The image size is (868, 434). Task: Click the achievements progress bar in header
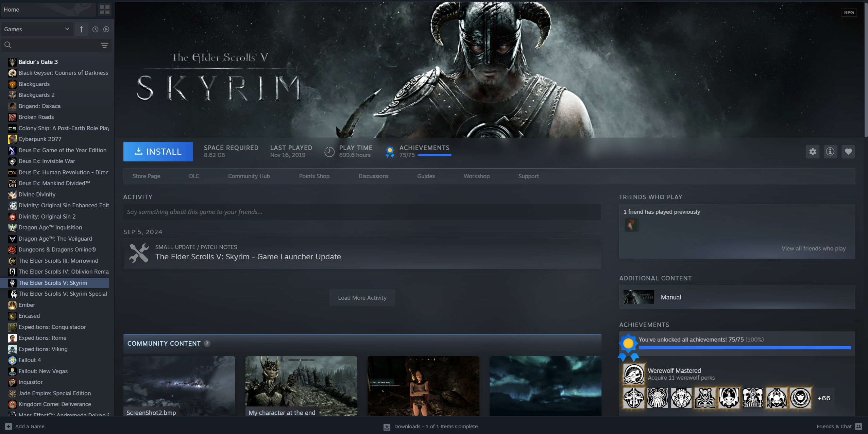(x=435, y=155)
